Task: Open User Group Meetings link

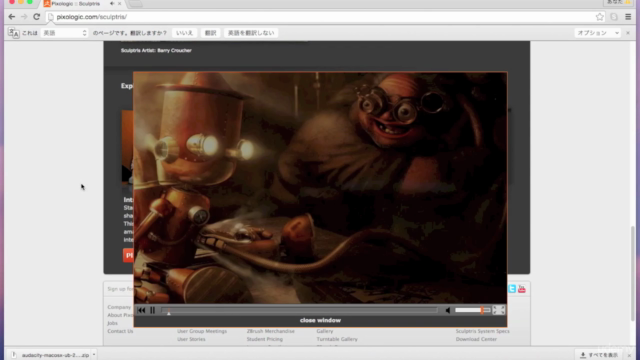Action: pos(202,331)
